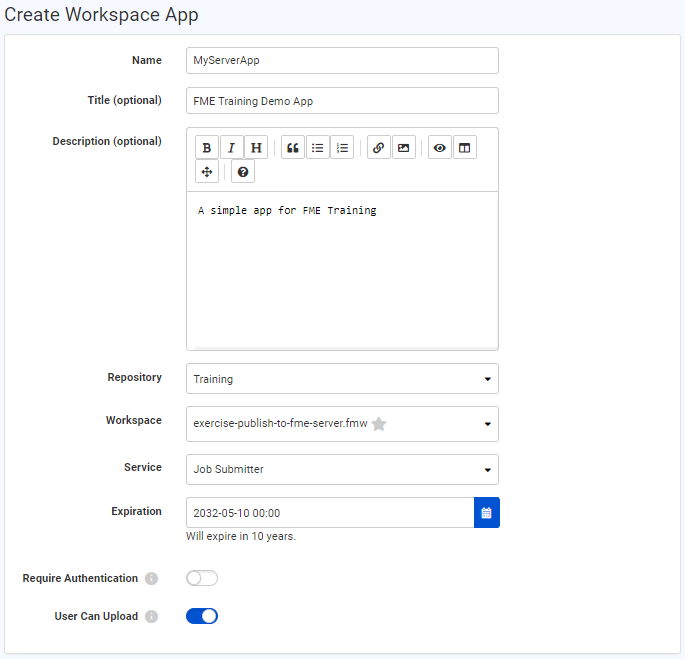
Task: Click the Expiration date field
Action: (330, 513)
